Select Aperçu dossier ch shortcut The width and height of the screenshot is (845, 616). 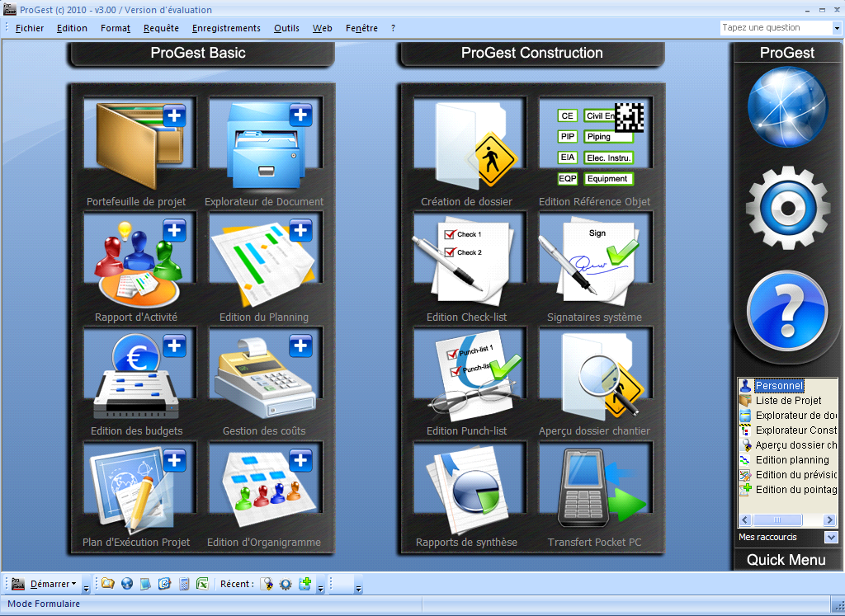[788, 444]
